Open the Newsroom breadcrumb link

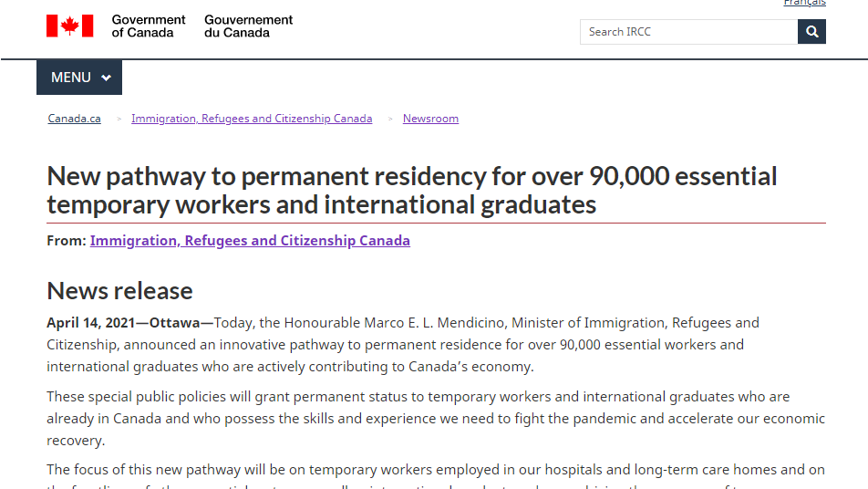(x=430, y=119)
